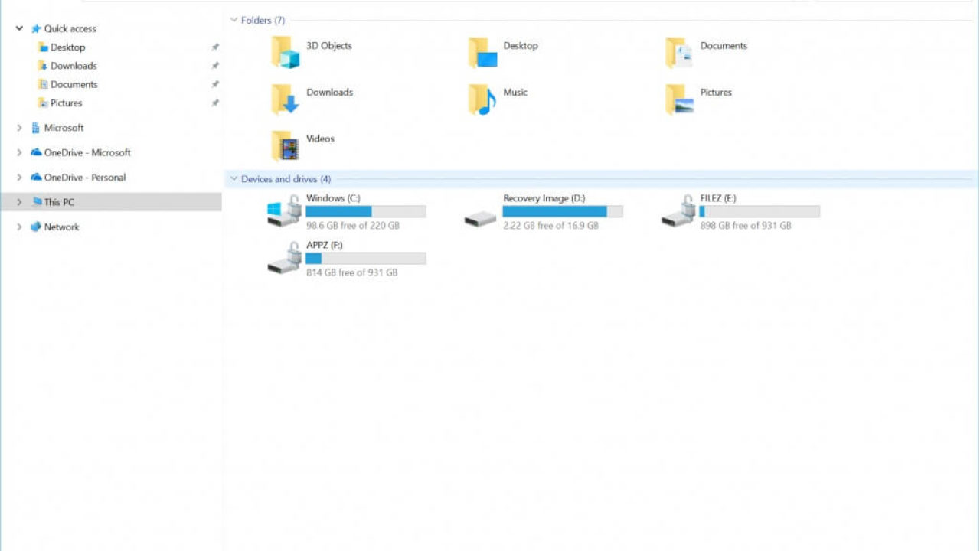Click the "Windows (C:)" drive name

pyautogui.click(x=333, y=198)
